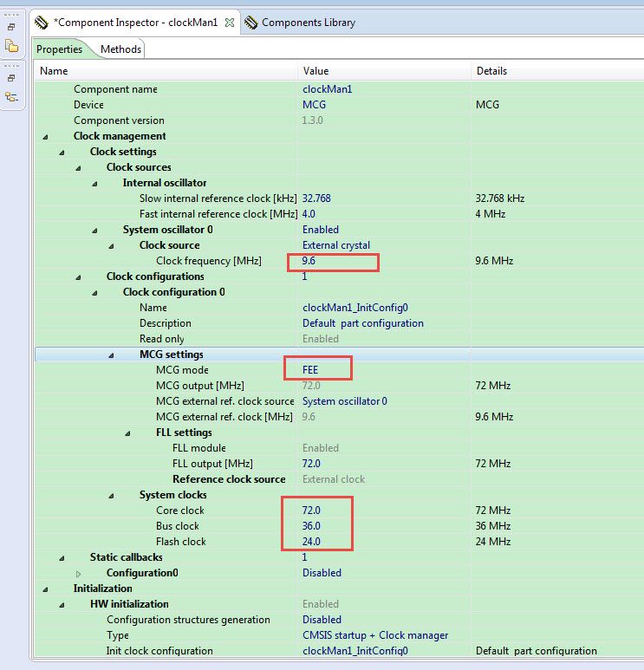
Task: Collapse the Static callbacks group
Action: (62, 557)
